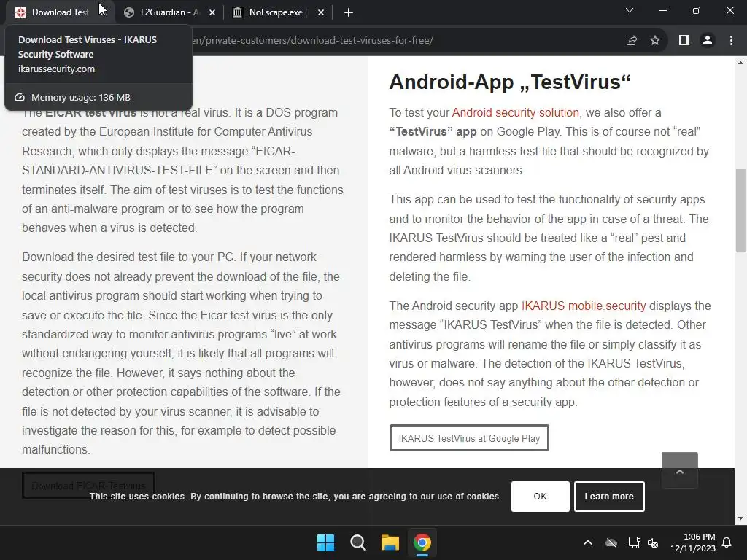The height and width of the screenshot is (560, 747).
Task: Open the Chrome profile menu
Action: (708, 41)
